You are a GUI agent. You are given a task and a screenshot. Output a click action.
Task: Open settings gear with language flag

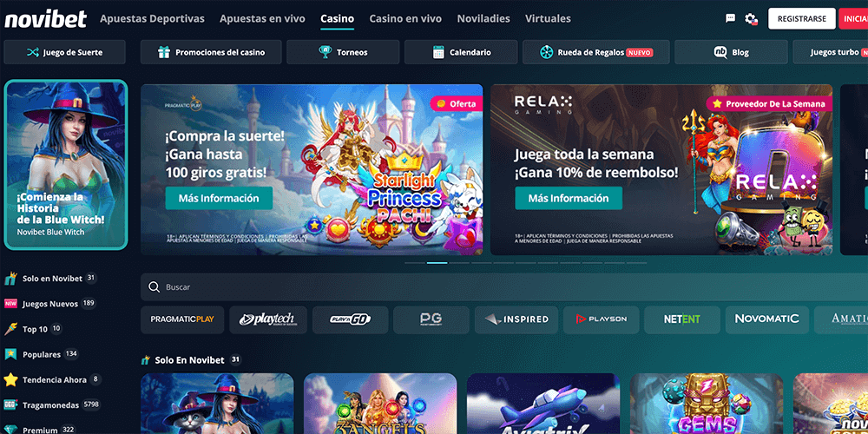pyautogui.click(x=751, y=19)
